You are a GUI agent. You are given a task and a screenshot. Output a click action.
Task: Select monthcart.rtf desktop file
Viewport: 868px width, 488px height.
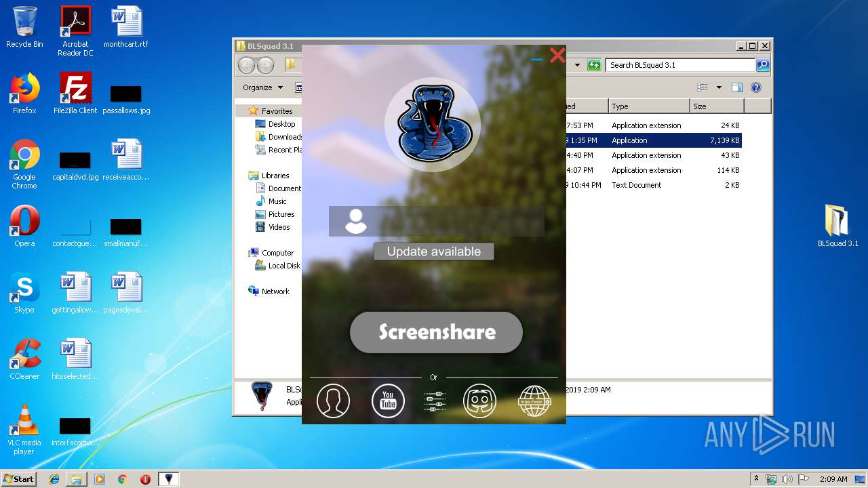pyautogui.click(x=126, y=27)
